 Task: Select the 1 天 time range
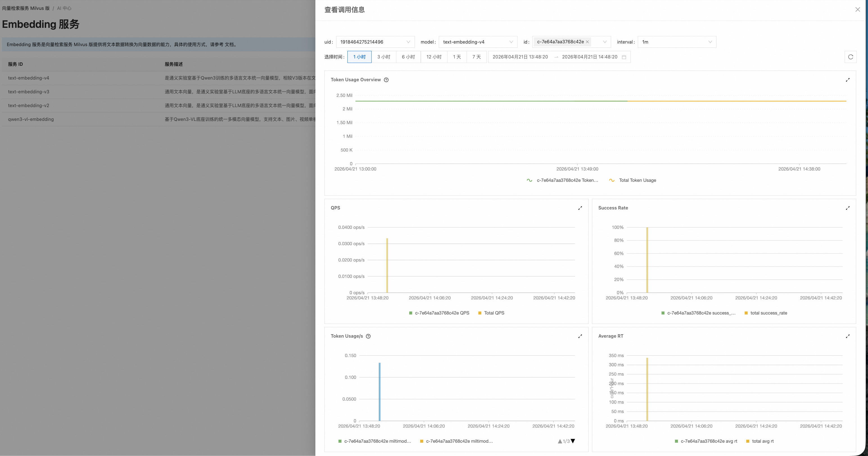coord(457,57)
